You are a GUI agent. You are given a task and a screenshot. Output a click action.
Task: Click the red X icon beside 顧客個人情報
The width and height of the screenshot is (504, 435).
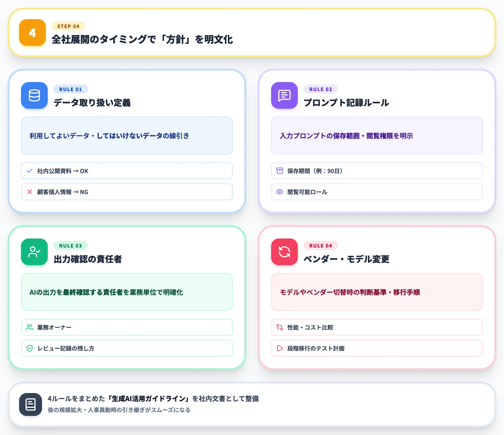[x=30, y=192]
